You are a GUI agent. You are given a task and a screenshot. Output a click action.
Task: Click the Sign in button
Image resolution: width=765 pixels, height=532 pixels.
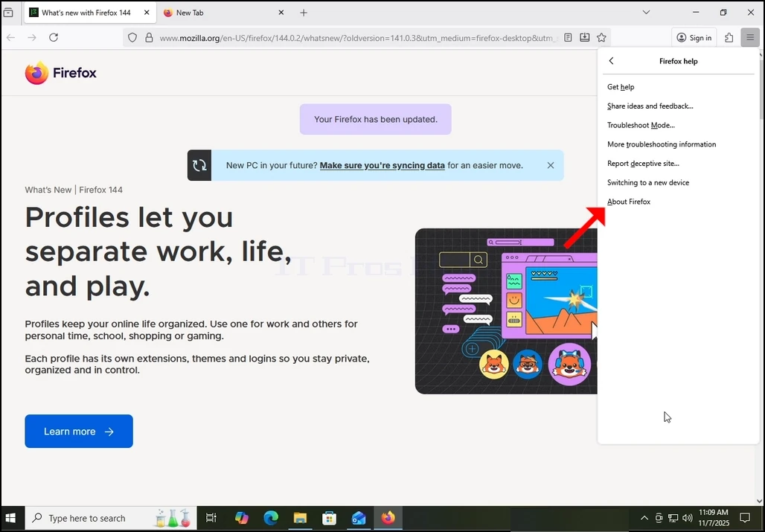click(x=694, y=37)
